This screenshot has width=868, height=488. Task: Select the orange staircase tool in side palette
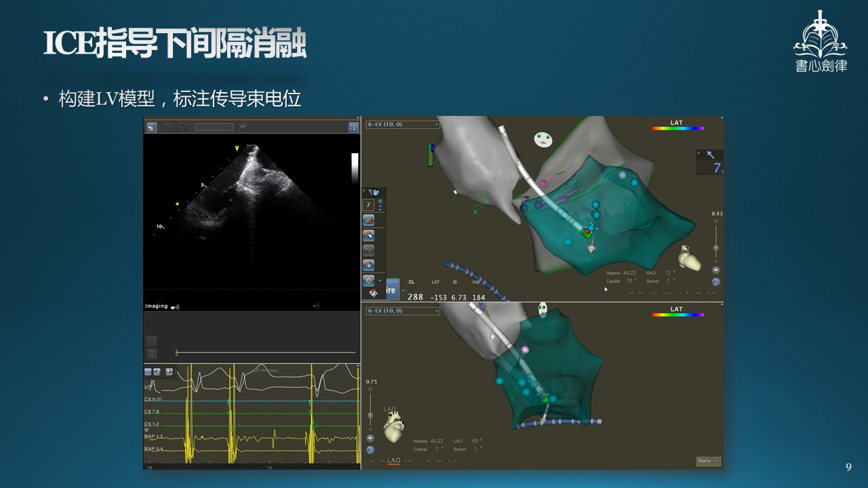coord(368,220)
